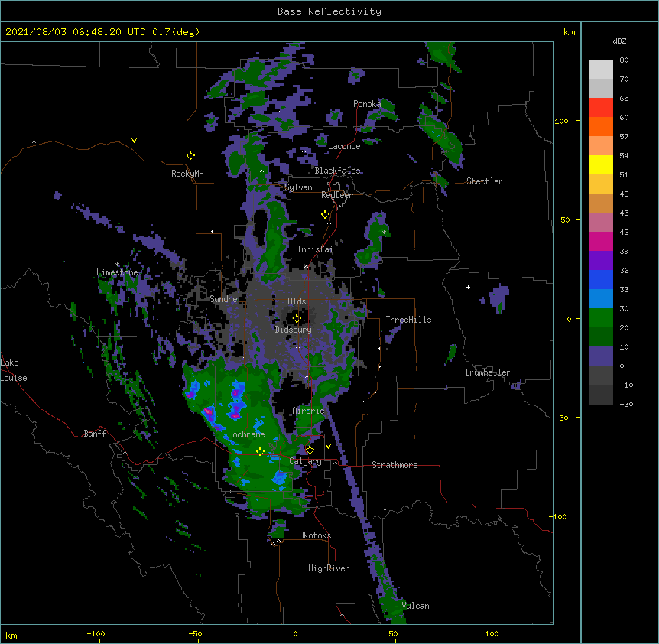Click the yellow diamond marker near RockyMH
Screen dimensions: 659x644
pos(190,156)
